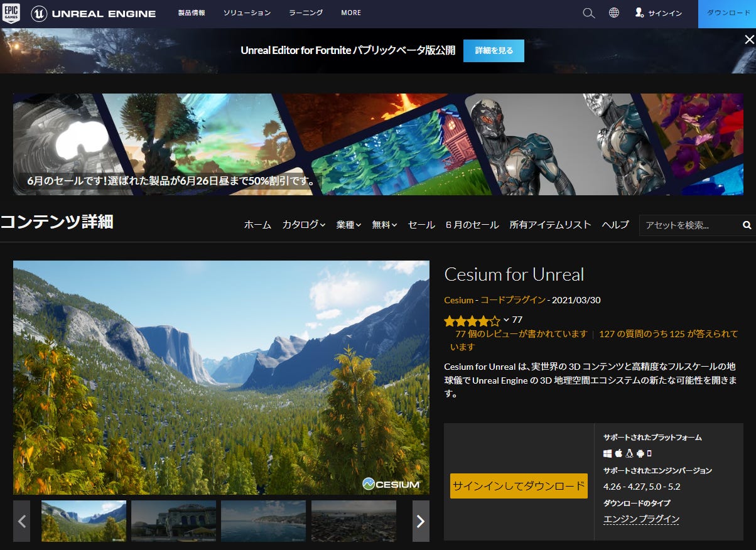
Task: Open the 無料 dropdown menu
Action: tap(384, 225)
